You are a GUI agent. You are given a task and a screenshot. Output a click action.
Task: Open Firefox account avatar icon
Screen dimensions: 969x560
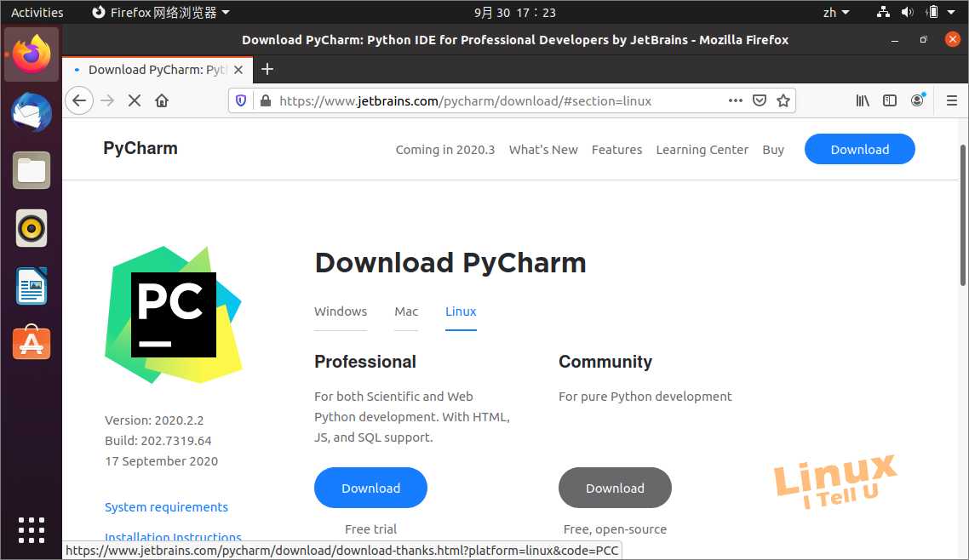coord(918,100)
